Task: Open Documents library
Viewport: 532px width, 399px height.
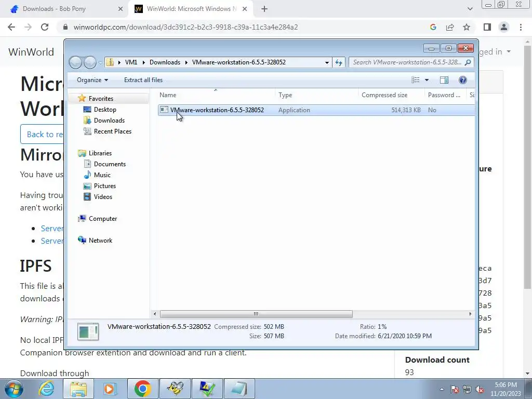Action: (110, 164)
